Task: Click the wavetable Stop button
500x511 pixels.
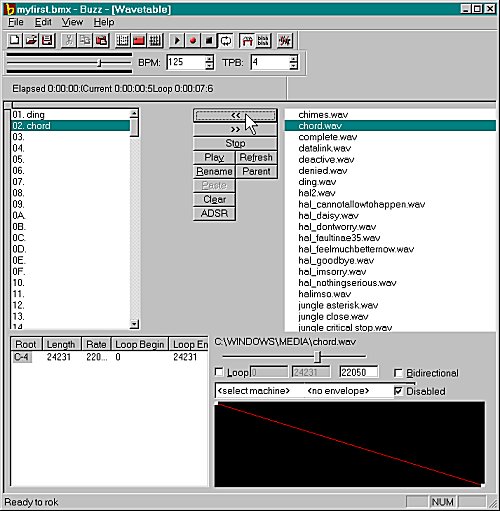Action: pos(235,143)
